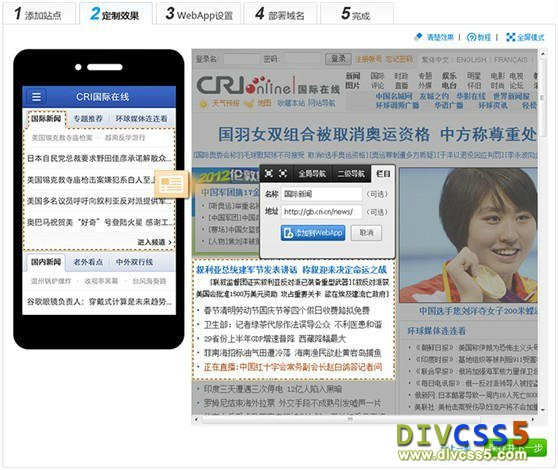
Task: Click the 名称 name input field
Action: click(322, 194)
